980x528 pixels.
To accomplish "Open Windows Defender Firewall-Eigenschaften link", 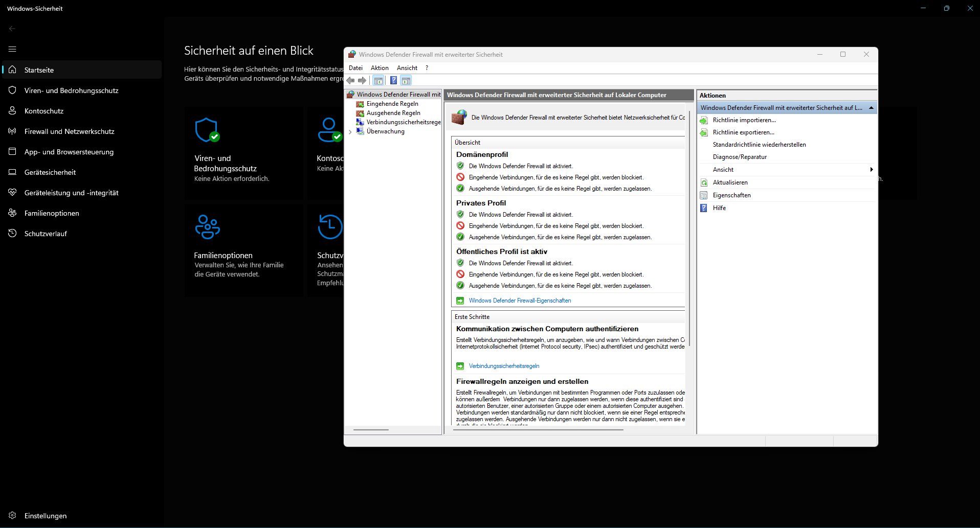I will pyautogui.click(x=520, y=301).
